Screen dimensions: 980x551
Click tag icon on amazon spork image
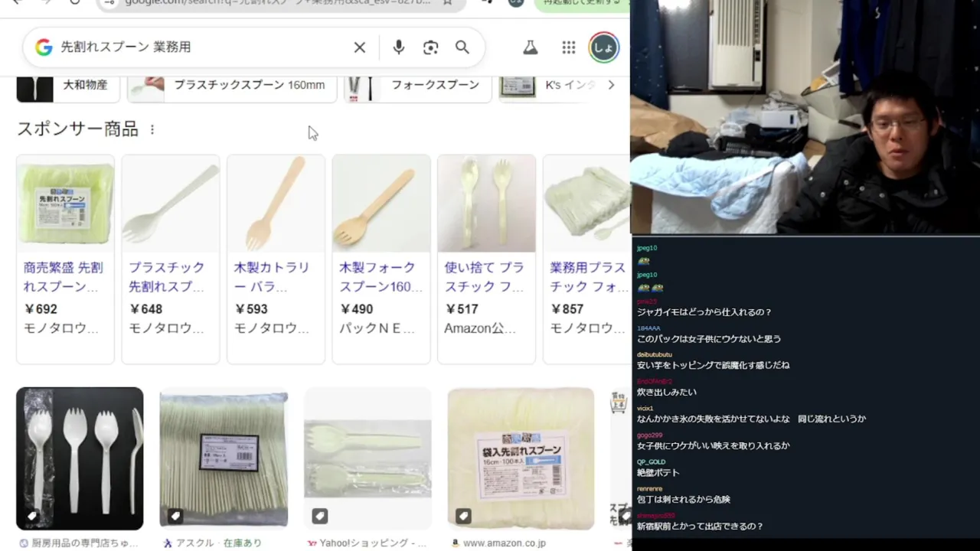463,517
